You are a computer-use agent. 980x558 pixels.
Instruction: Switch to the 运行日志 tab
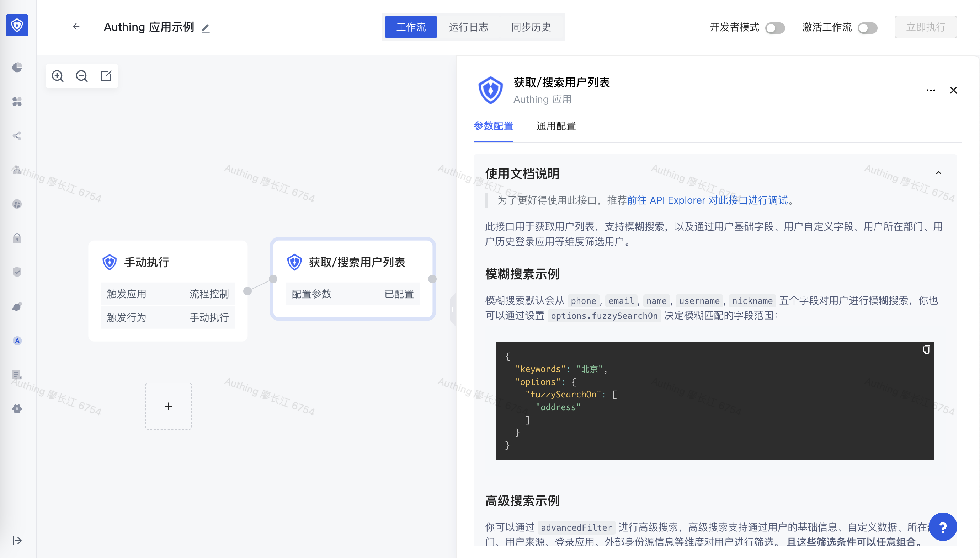tap(469, 27)
